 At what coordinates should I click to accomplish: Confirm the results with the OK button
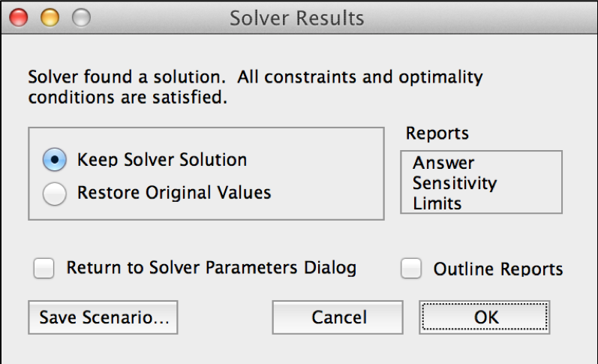(485, 317)
